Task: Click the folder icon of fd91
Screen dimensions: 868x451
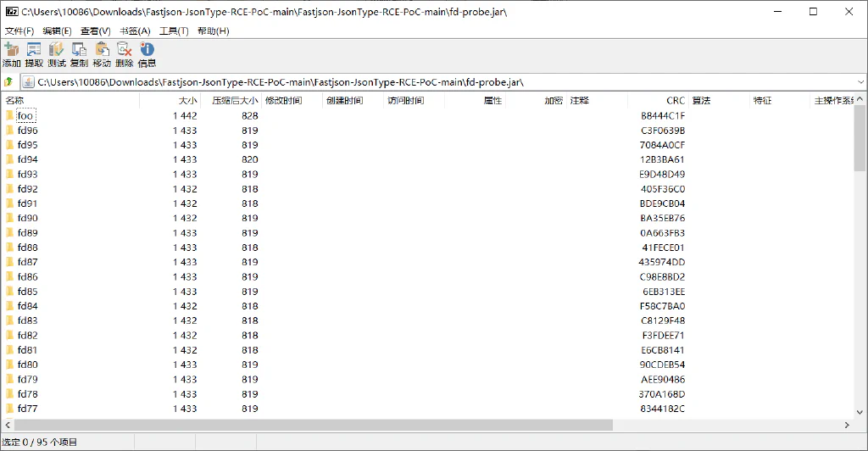Action: tap(9, 203)
